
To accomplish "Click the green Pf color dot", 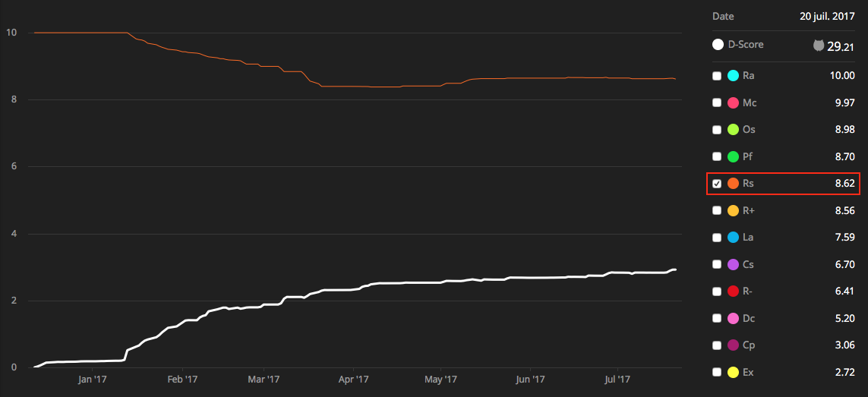I will pos(734,157).
